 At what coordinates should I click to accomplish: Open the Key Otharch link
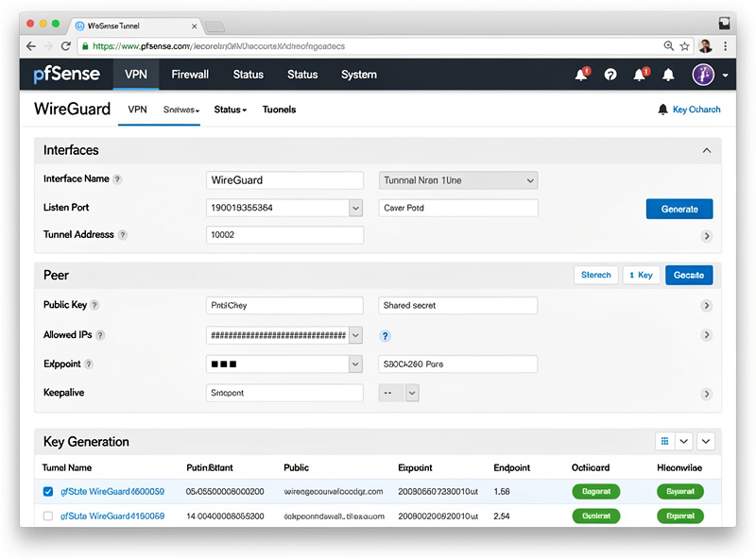pyautogui.click(x=696, y=110)
